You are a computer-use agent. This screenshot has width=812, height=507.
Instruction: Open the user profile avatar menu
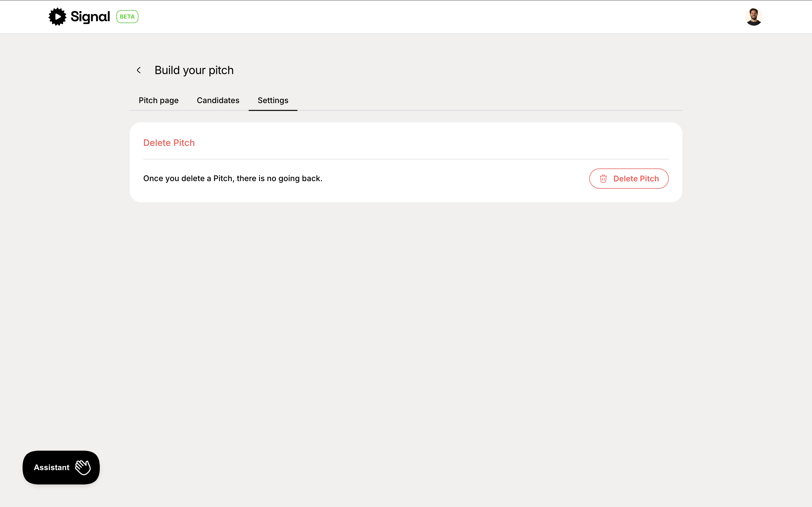coord(753,17)
